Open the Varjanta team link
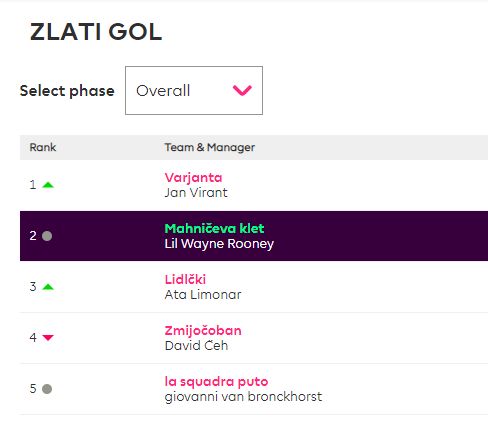Image resolution: width=488 pixels, height=422 pixels. [193, 178]
